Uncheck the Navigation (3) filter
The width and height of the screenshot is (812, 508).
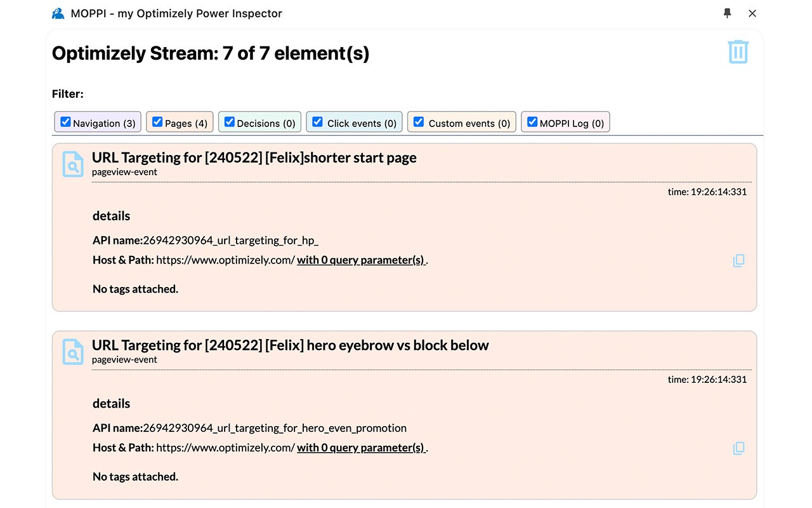pos(65,122)
